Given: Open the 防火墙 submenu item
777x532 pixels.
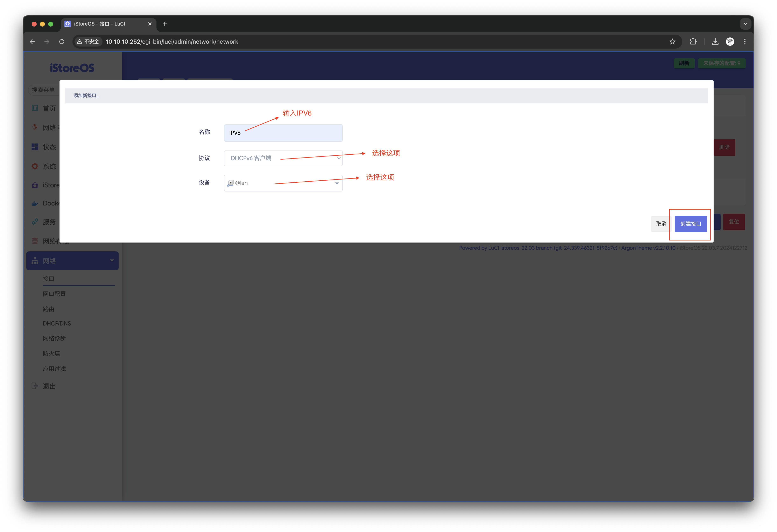Looking at the screenshot, I should [51, 353].
